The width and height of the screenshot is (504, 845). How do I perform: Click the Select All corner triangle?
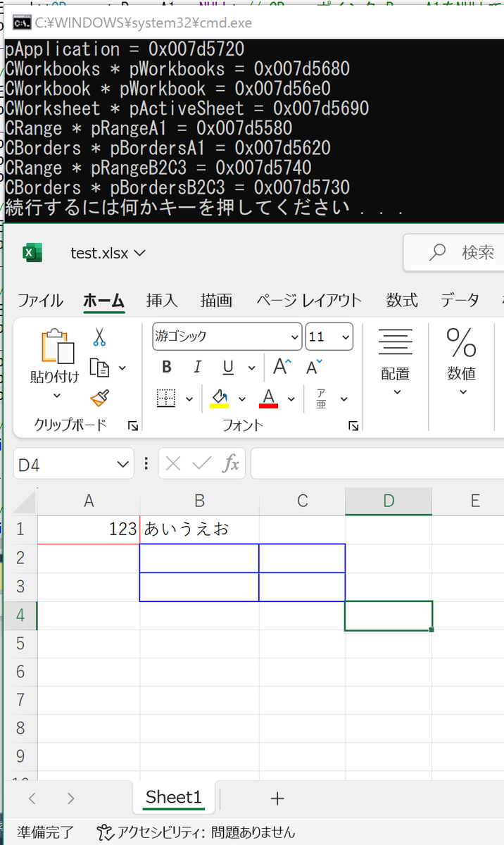tap(25, 502)
